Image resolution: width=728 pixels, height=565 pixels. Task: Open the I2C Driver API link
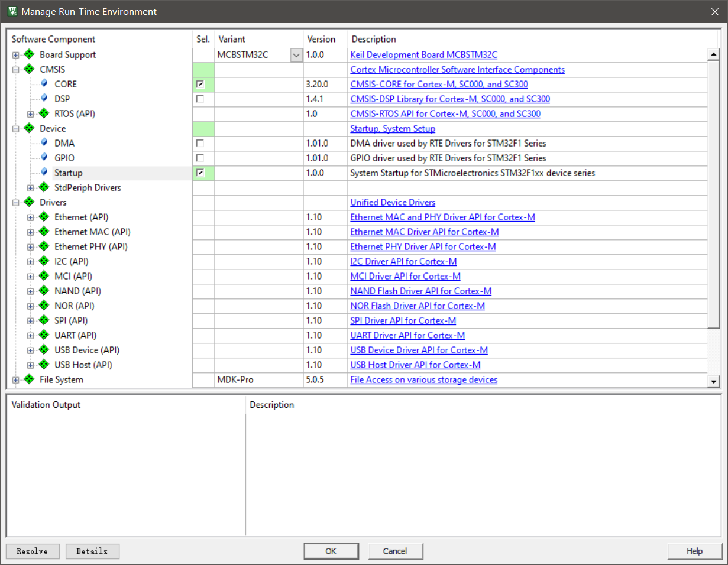pos(403,261)
